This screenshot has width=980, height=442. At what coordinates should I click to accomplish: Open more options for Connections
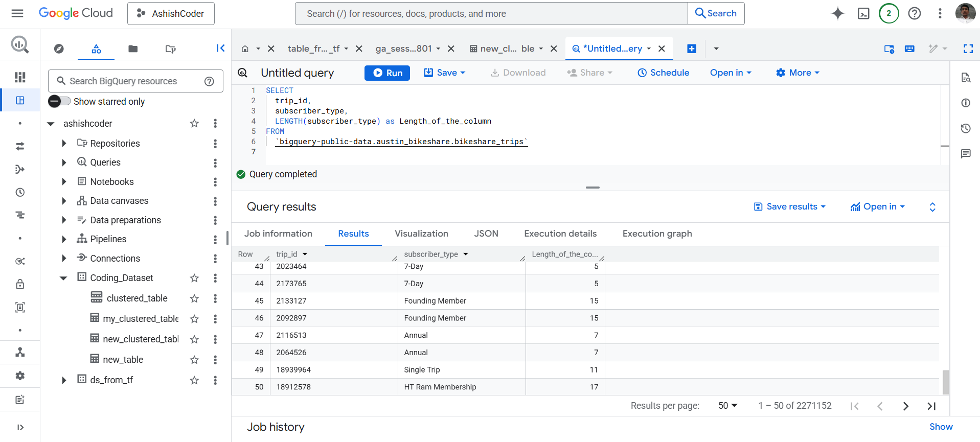pyautogui.click(x=215, y=259)
